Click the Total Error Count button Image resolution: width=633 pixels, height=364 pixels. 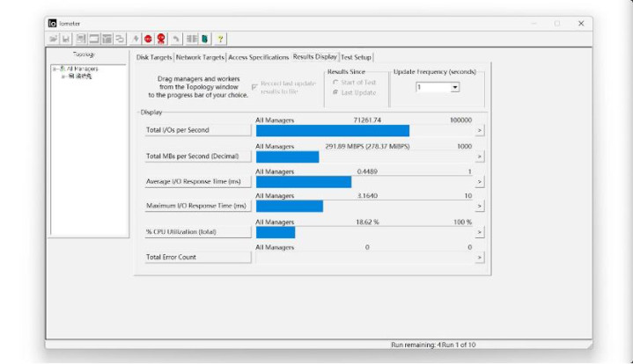[x=198, y=258]
